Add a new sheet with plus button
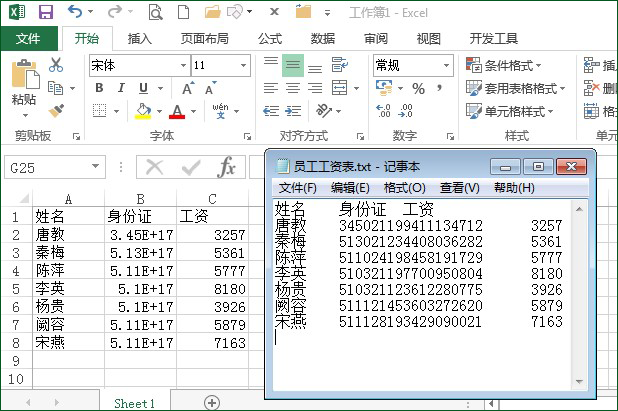Viewport: 618px width, 411px height. (212, 403)
